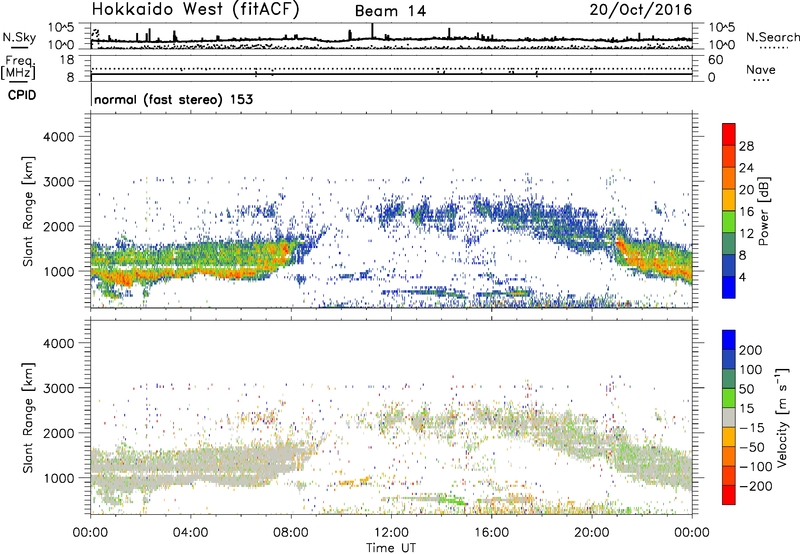Click the "Velocity [m s-1]" color bar title
Image resolution: width=800 pixels, height=554 pixels.
point(782,417)
